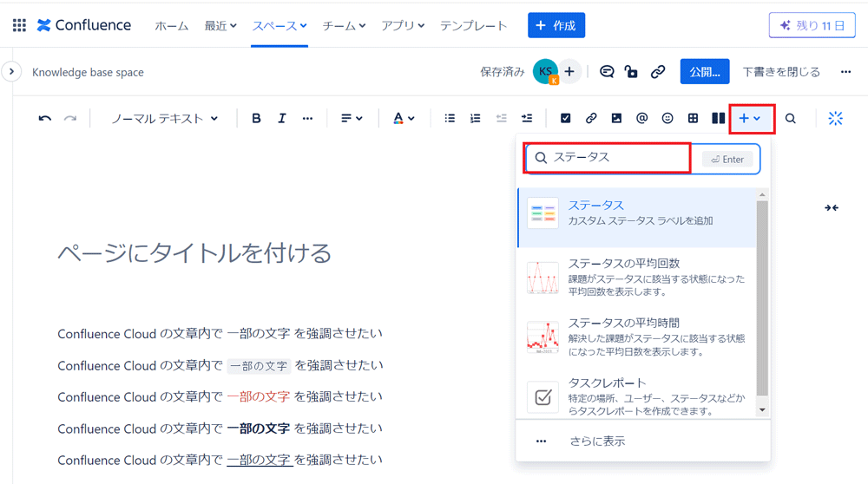
Task: Click the action item checkbox icon
Action: coord(565,118)
